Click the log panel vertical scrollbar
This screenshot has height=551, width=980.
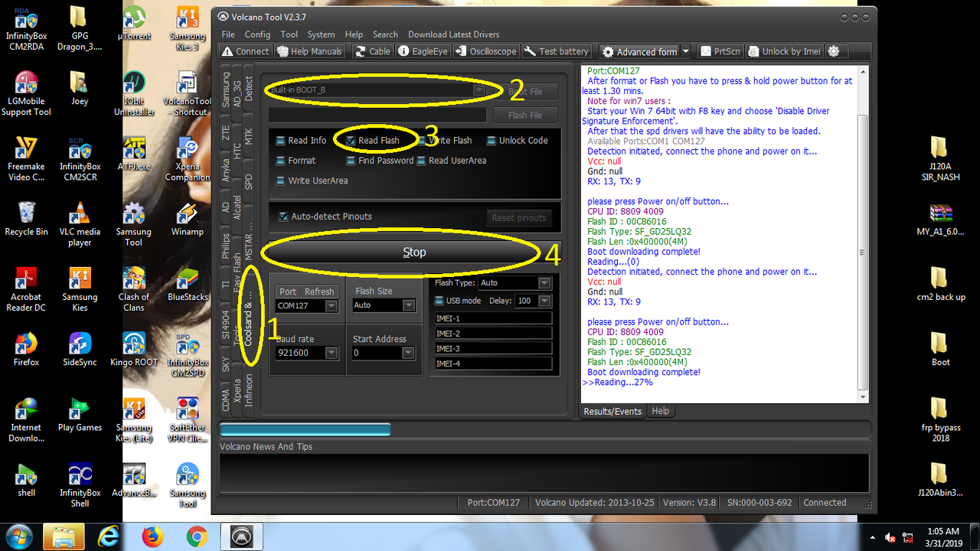[864, 233]
